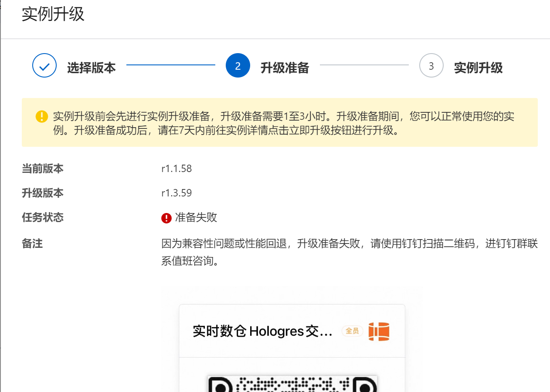This screenshot has width=550, height=392.
Task: Click the completed checkmark step icon
Action: [44, 66]
